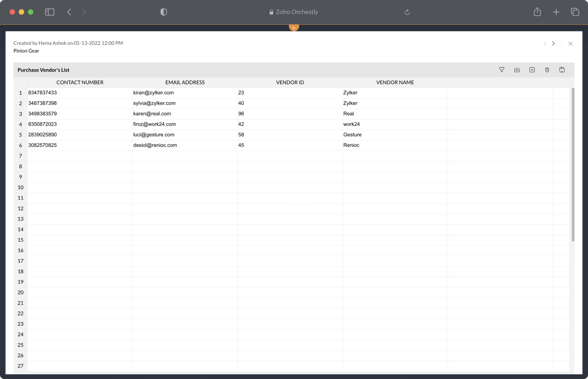Screen dimensions: 588x379
Task: Select cell with contact 3498383579
Action: coord(80,114)
